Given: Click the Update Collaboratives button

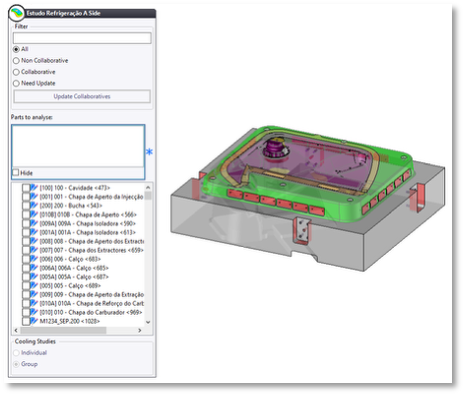Looking at the screenshot, I should (x=82, y=96).
